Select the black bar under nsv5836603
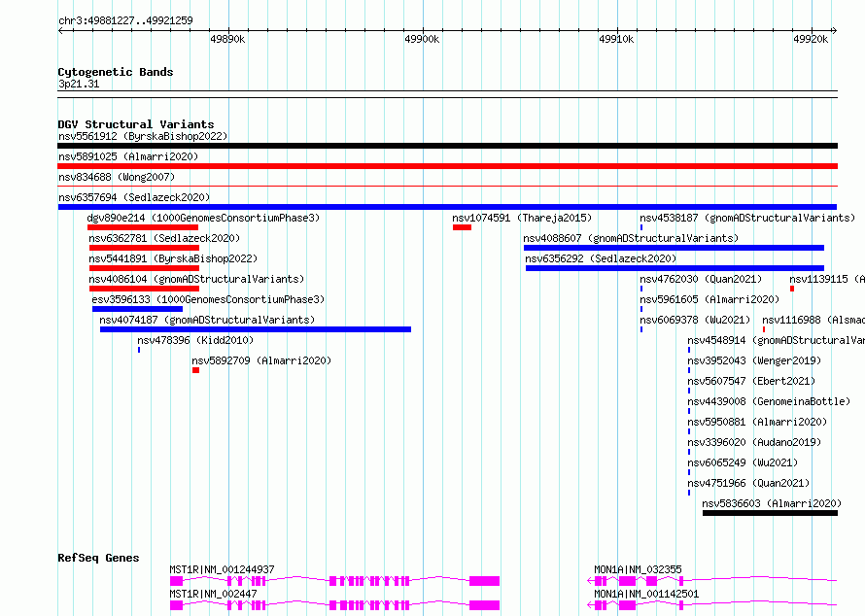This screenshot has height=616, width=865. pyautogui.click(x=770, y=513)
